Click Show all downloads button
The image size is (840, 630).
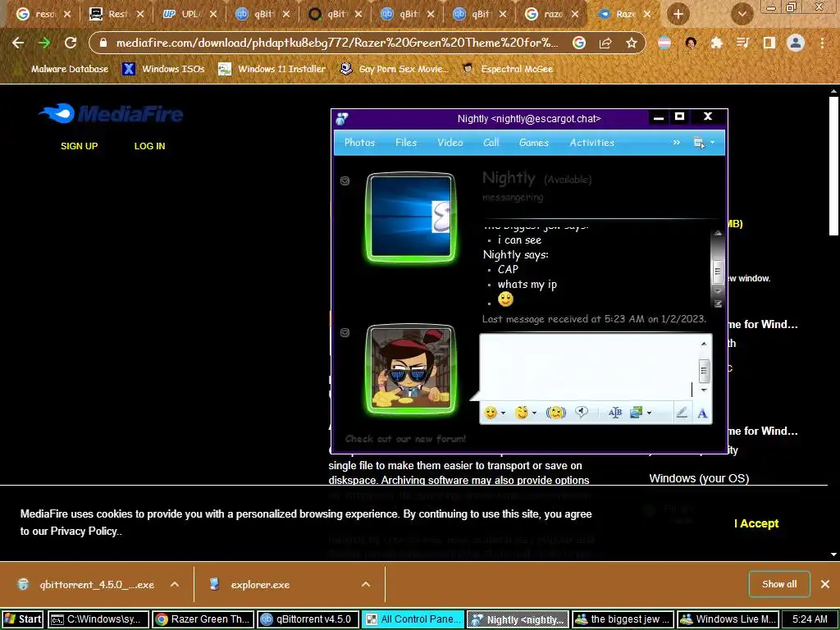779,584
